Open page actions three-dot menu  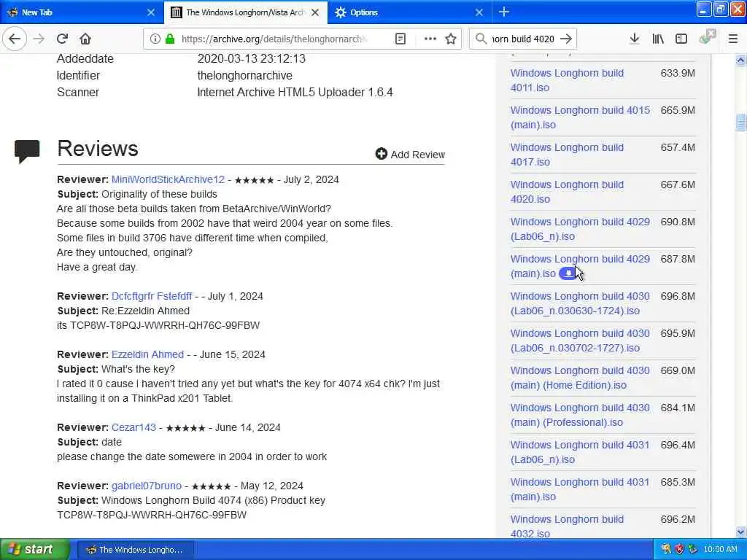click(430, 39)
